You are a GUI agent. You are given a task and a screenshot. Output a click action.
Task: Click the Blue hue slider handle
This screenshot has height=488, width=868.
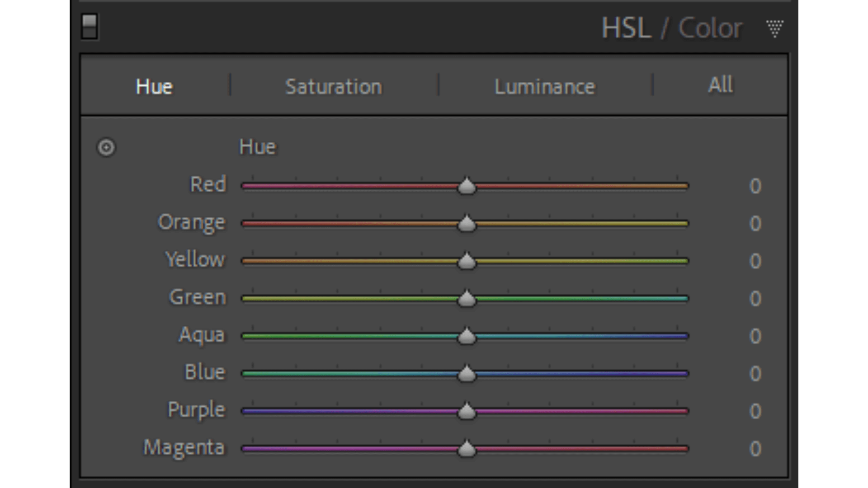pos(467,373)
